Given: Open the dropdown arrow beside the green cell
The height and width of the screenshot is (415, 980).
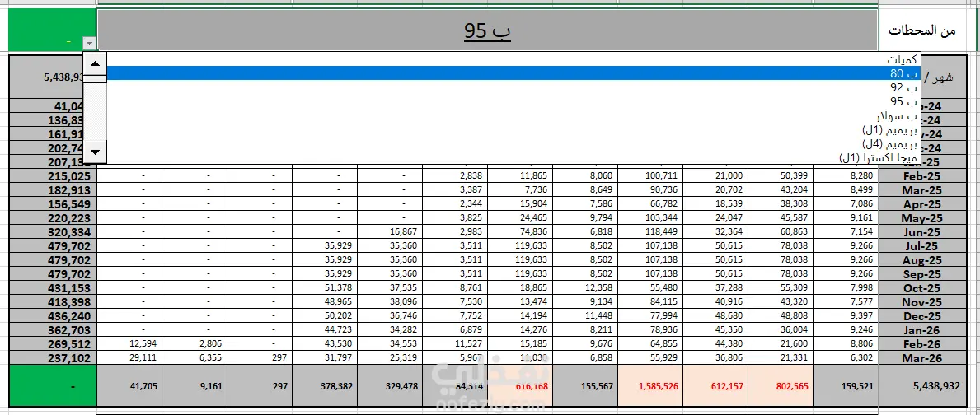Looking at the screenshot, I should pos(90,44).
